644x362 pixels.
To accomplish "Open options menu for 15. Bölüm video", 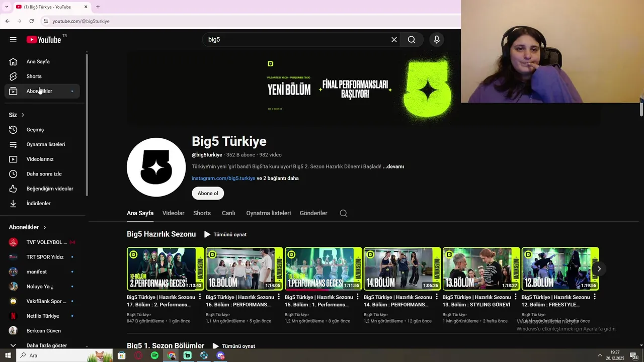I will tap(358, 297).
